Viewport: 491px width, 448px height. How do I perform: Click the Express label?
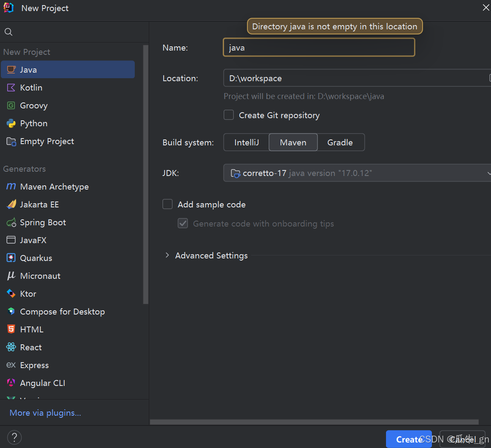point(34,366)
